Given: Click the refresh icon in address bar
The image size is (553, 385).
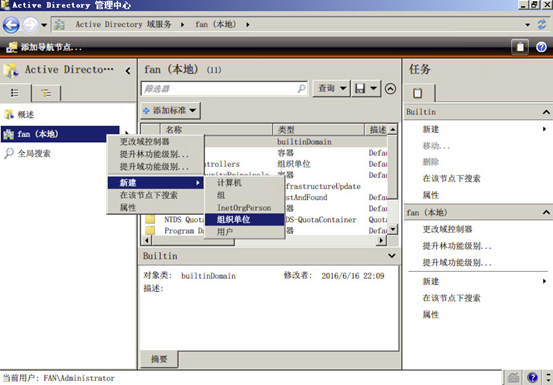Looking at the screenshot, I should (542, 24).
